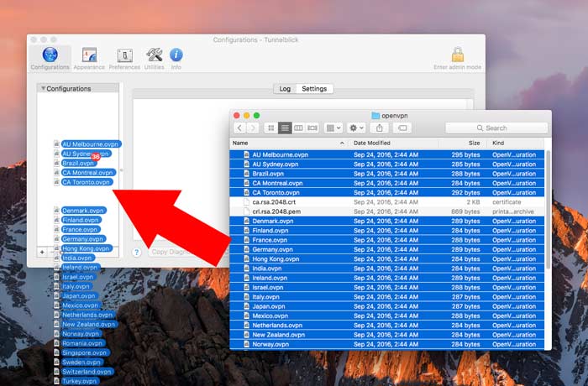Image resolution: width=588 pixels, height=386 pixels.
Task: Click the certificate Kind cell for ca.rsa.2048.crt
Action: pos(507,202)
